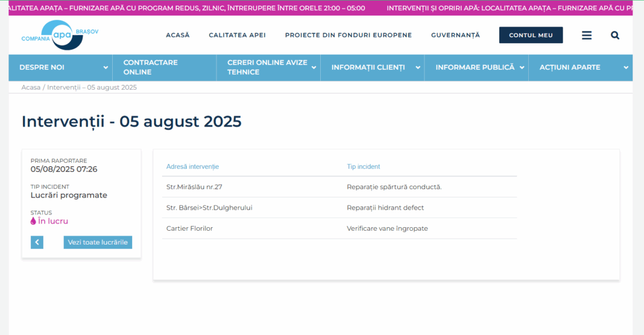Click the Intervenții - 05 august 2025 heading
The image size is (644, 335).
[x=131, y=122]
